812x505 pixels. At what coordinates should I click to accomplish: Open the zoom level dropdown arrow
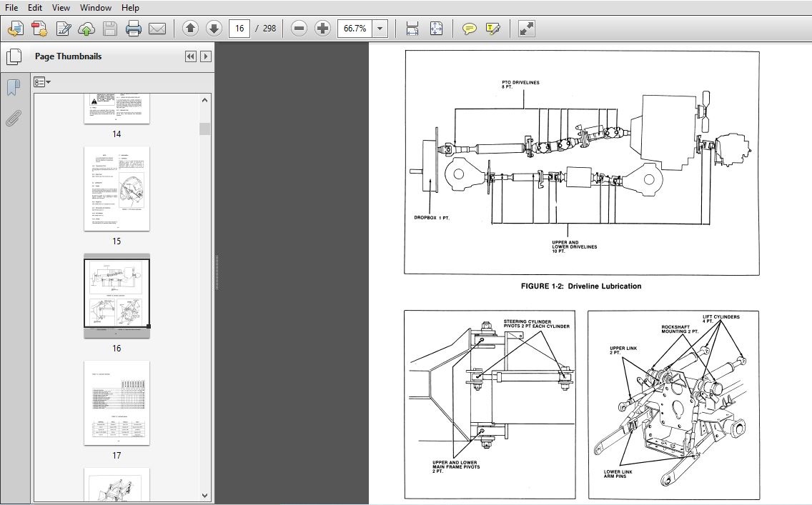[380, 29]
